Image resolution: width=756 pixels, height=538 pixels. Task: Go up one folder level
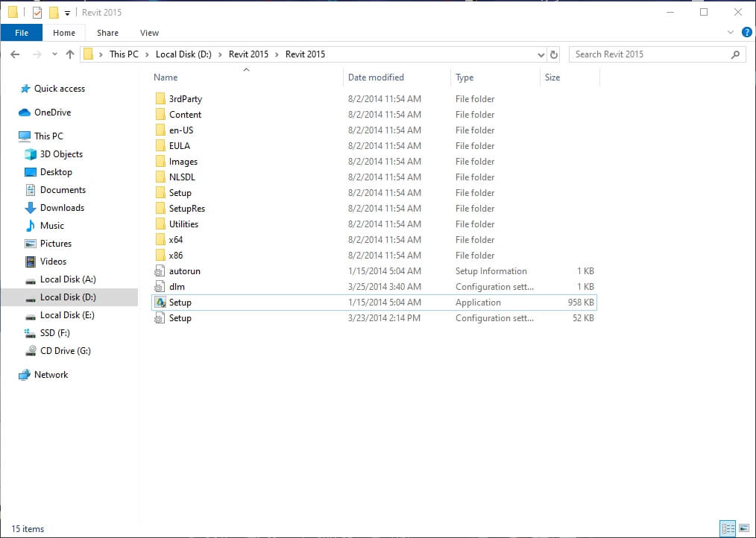coord(70,54)
